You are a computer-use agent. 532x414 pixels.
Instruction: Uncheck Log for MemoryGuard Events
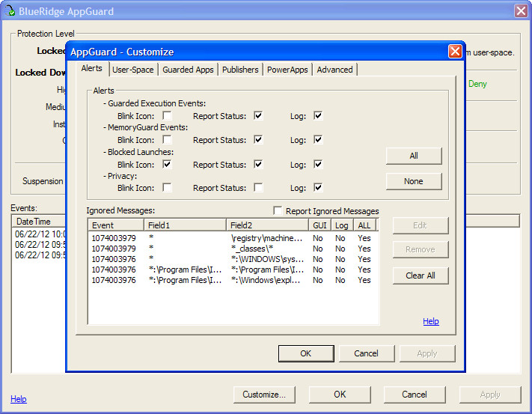pyautogui.click(x=318, y=140)
